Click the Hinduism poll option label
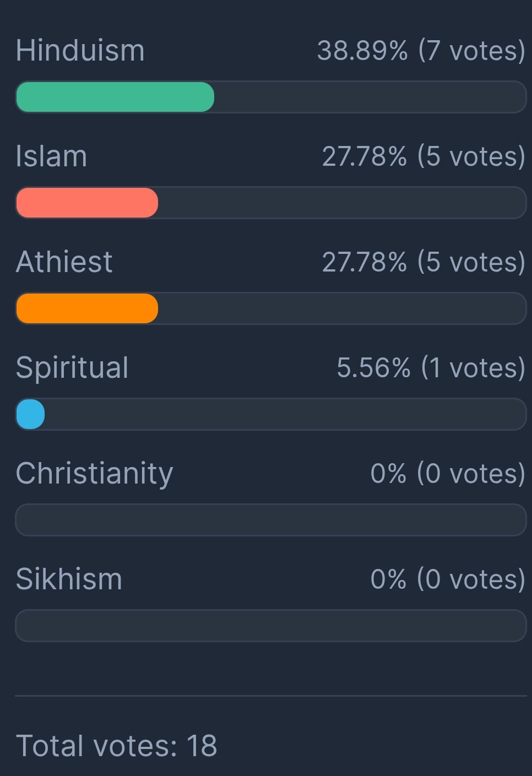532x776 pixels. (x=80, y=51)
